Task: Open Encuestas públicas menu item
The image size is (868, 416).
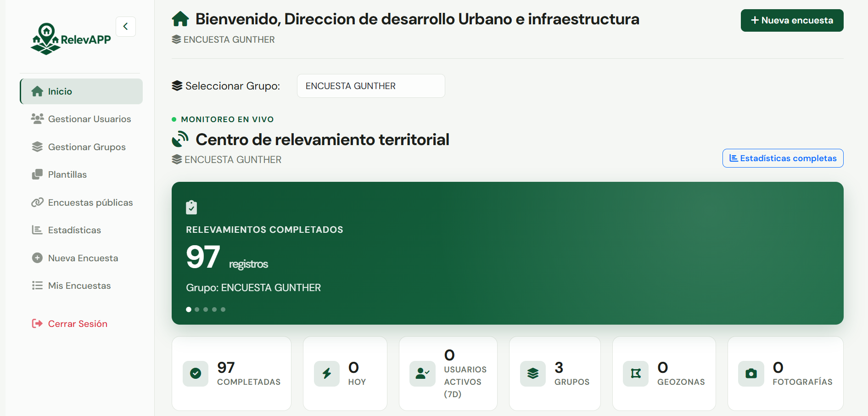Action: point(81,202)
